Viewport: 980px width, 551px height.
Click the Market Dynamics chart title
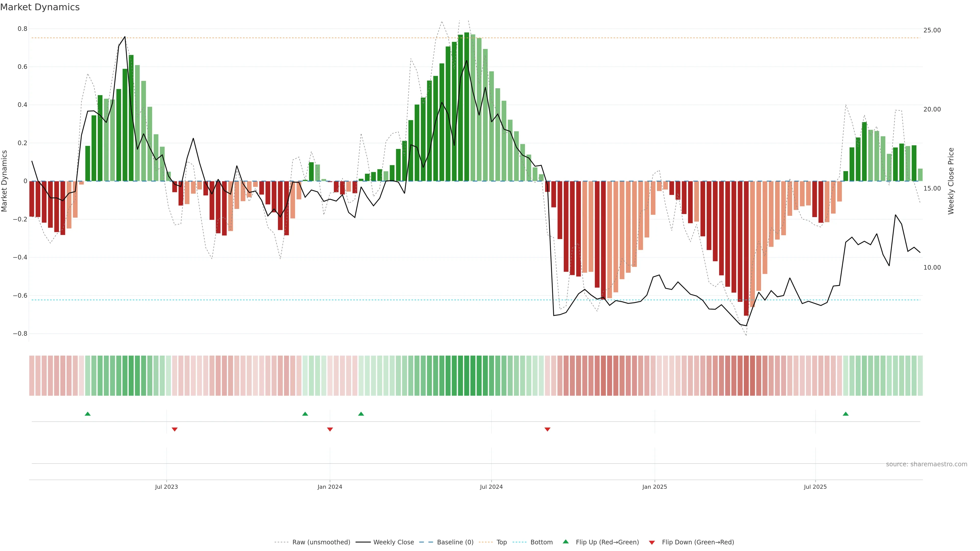click(40, 7)
